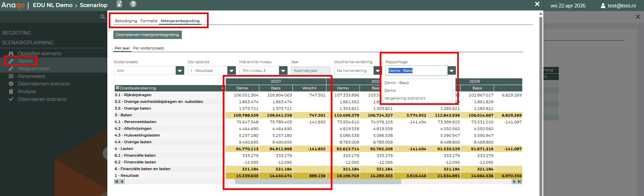This screenshot has height=196, width=644.
Task: Click the clipboard icon next to Analyse
Action: tap(11, 91)
